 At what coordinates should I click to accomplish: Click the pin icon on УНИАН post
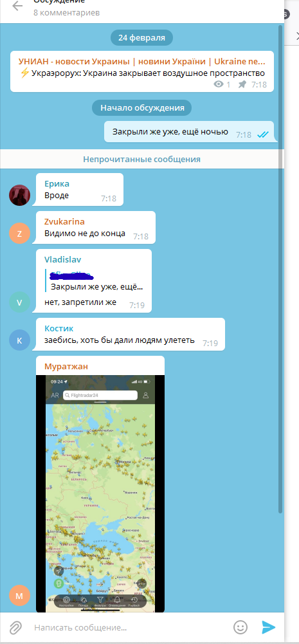242,85
